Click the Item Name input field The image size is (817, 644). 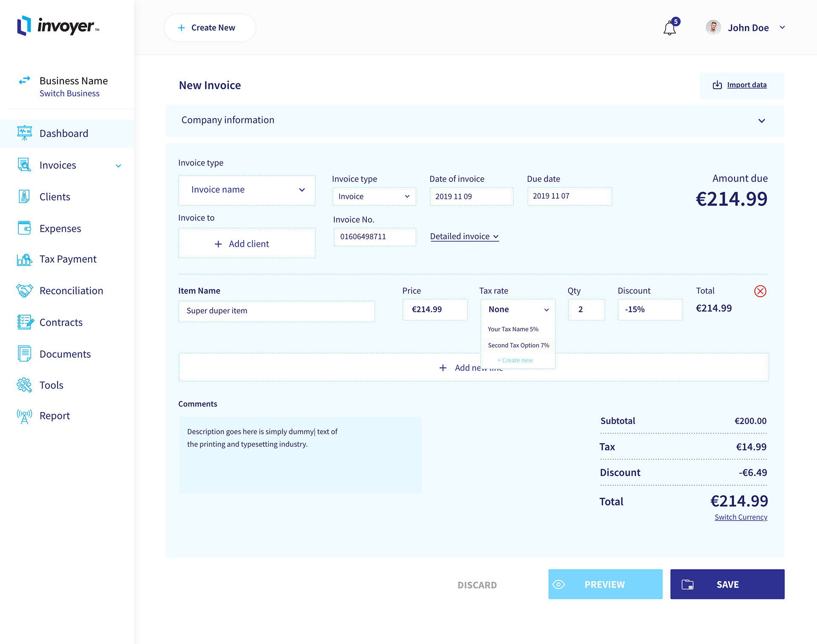coord(276,311)
